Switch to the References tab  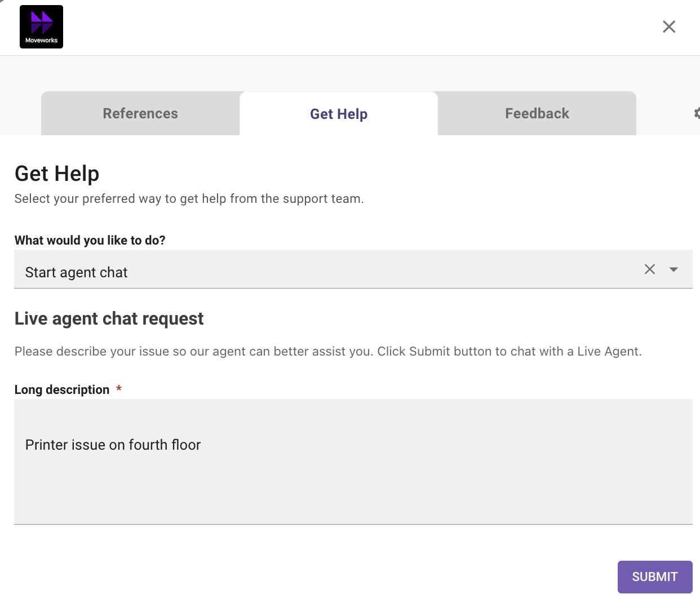click(x=140, y=114)
